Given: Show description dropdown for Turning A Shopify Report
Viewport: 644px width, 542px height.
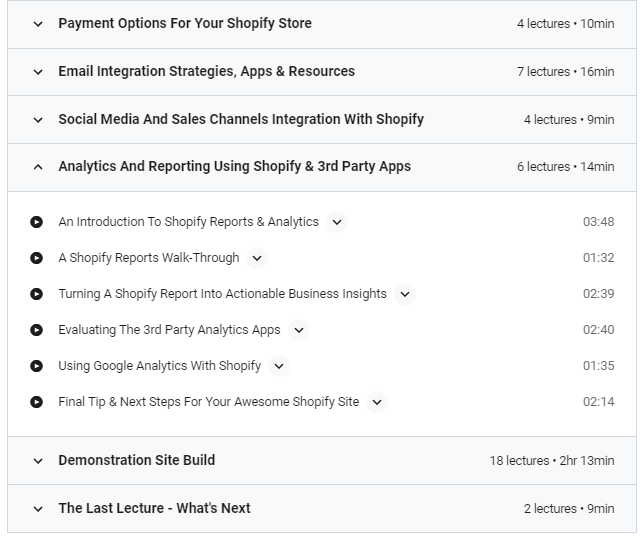Looking at the screenshot, I should coord(405,294).
